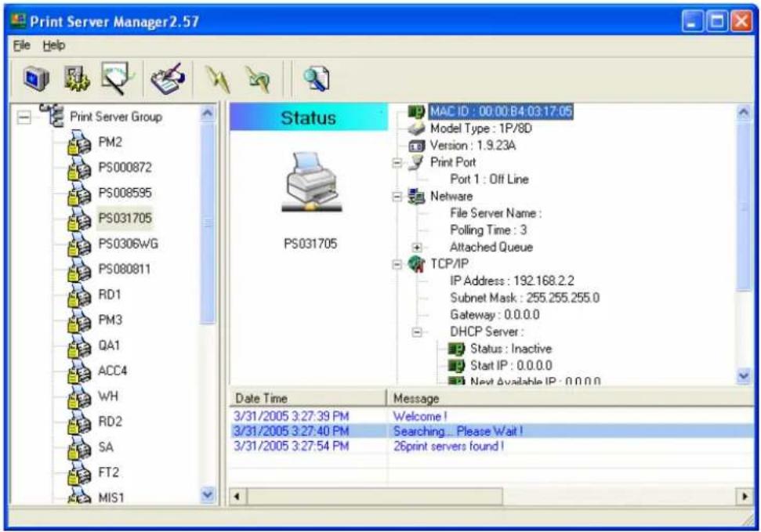Click the printer icon beside PS008595
The image size is (761, 532).
point(79,193)
